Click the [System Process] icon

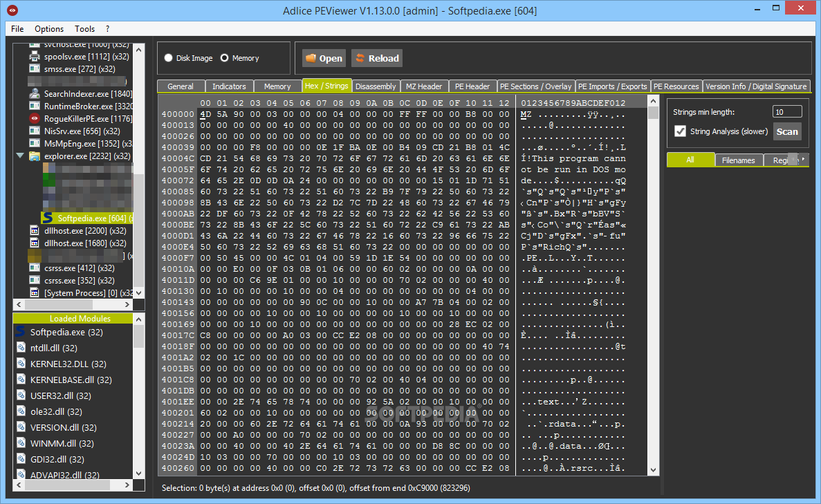click(35, 292)
